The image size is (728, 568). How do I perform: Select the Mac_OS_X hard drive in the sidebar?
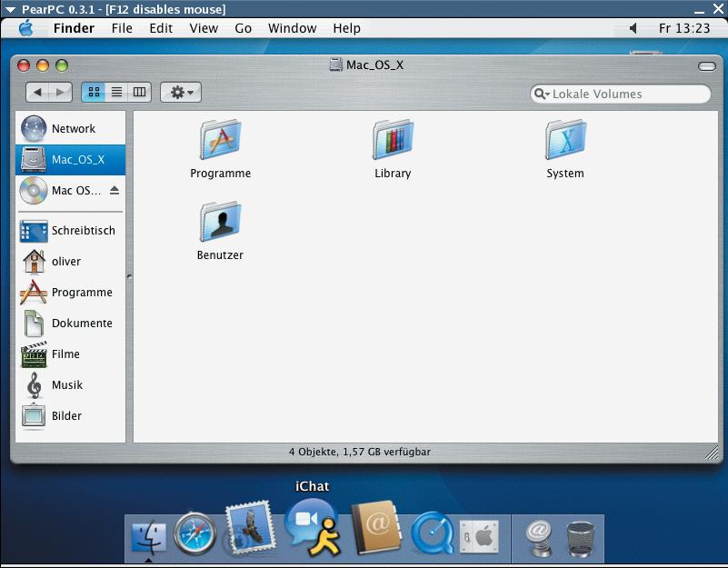(x=71, y=160)
